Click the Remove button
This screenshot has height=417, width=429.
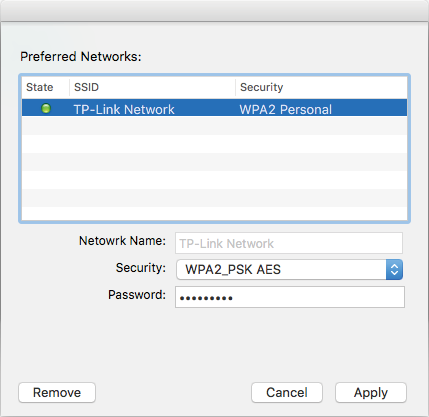click(57, 392)
